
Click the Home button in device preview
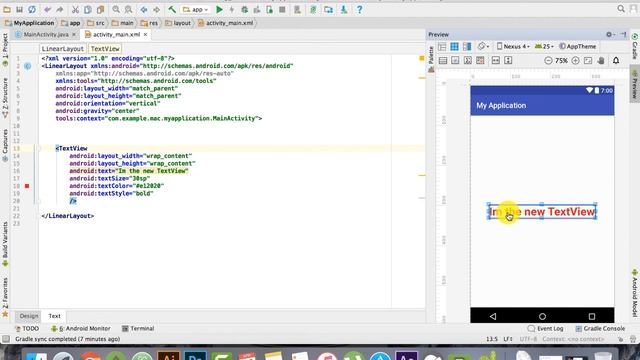(542, 316)
